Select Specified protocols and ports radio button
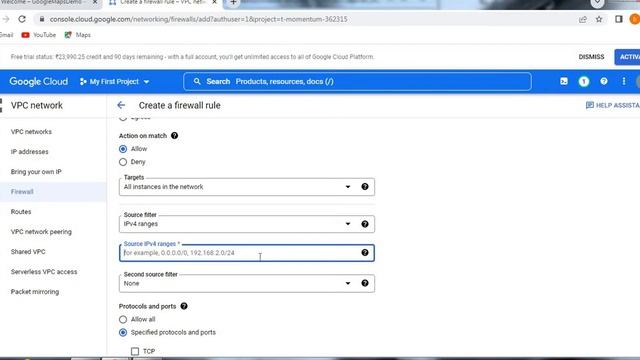 tap(123, 333)
